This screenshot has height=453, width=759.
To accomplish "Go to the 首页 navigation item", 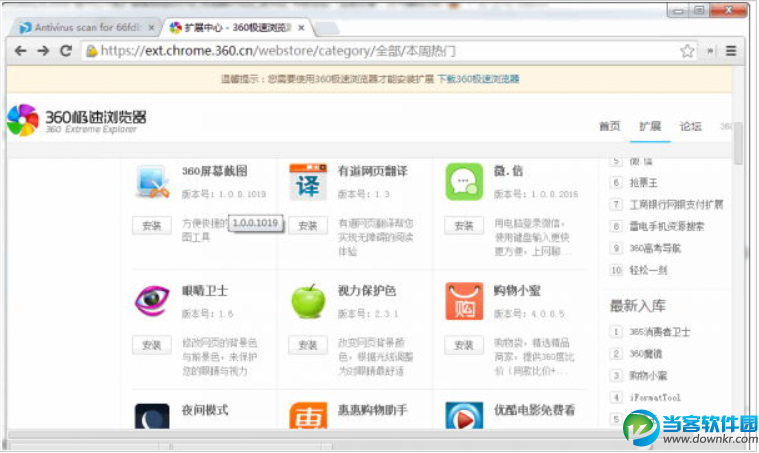I will coord(609,126).
